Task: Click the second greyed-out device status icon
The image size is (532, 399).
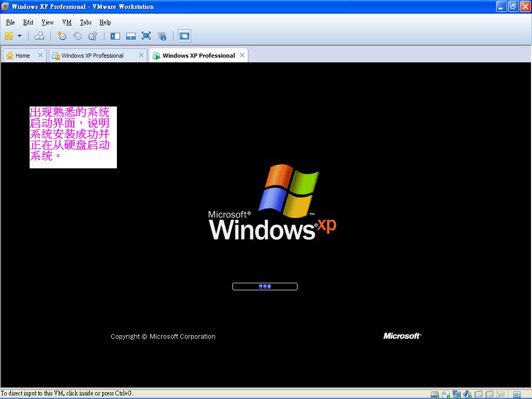Action: (489, 394)
